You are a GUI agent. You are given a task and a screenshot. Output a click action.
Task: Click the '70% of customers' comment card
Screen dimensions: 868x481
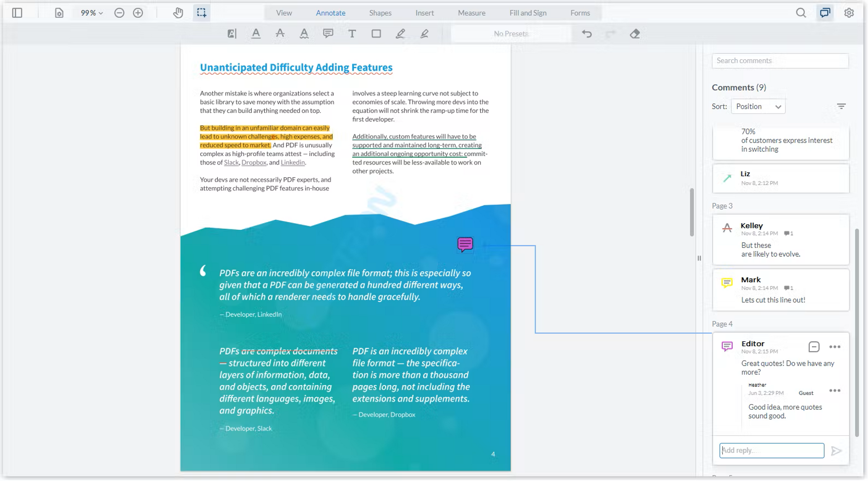click(781, 143)
